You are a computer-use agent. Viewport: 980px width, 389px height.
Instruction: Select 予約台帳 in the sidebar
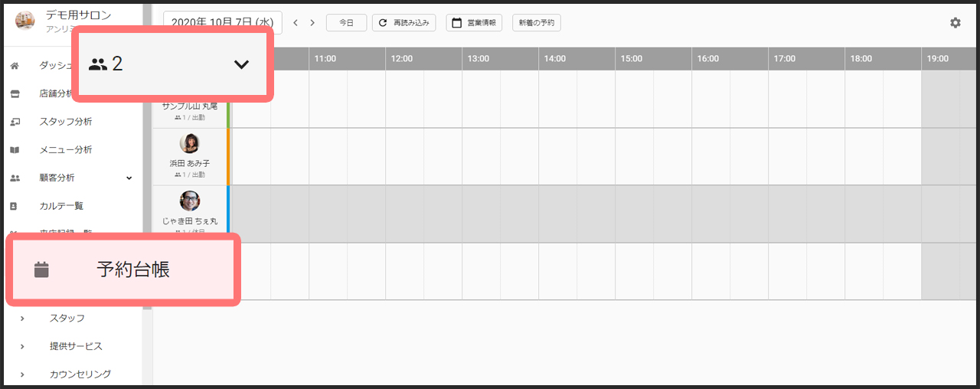click(132, 270)
